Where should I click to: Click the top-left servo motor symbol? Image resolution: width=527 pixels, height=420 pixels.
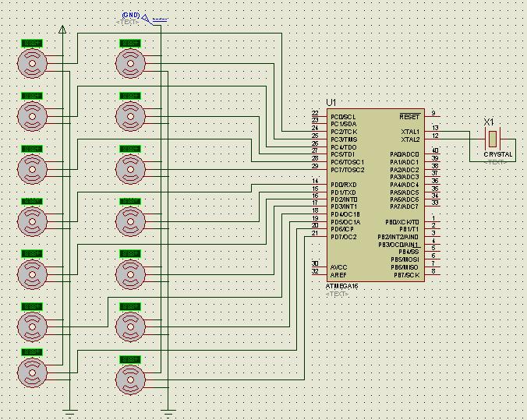[x=32, y=62]
